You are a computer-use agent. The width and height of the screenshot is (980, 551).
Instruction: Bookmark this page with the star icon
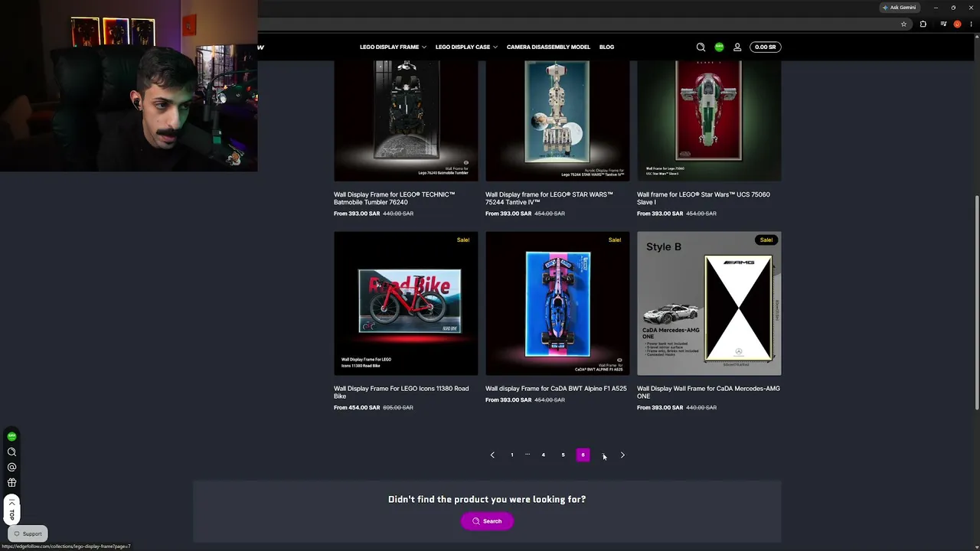click(x=903, y=24)
